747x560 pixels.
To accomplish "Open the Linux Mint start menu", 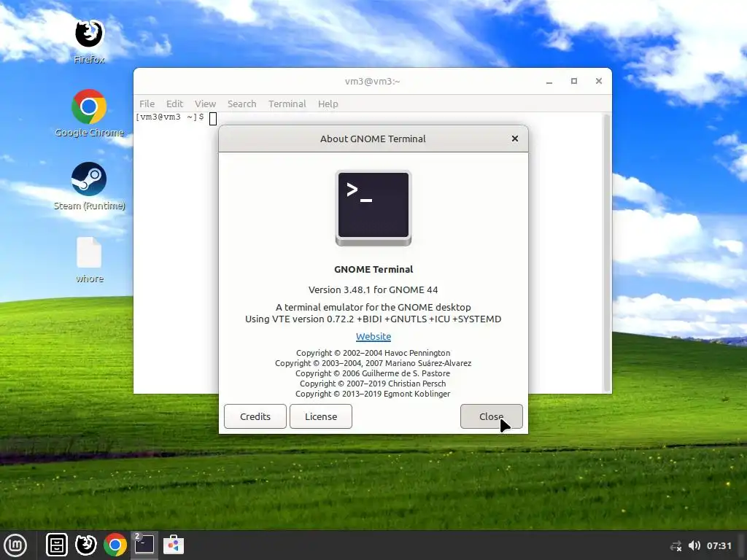I will coord(16,545).
